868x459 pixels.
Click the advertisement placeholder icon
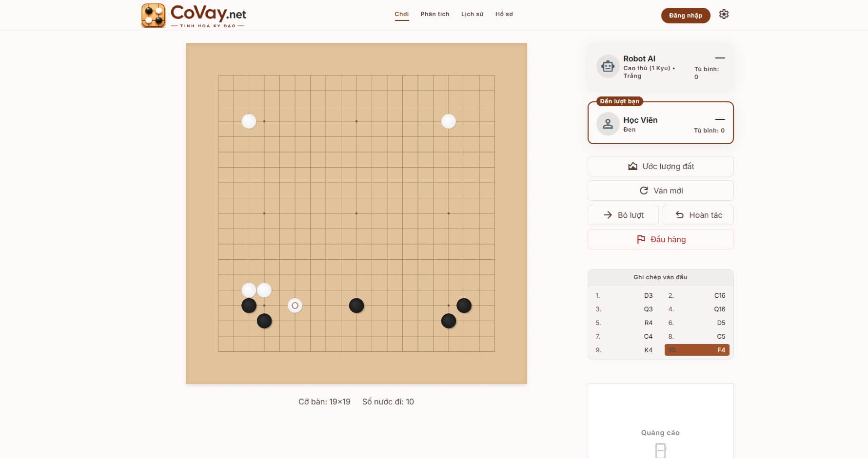(660, 450)
